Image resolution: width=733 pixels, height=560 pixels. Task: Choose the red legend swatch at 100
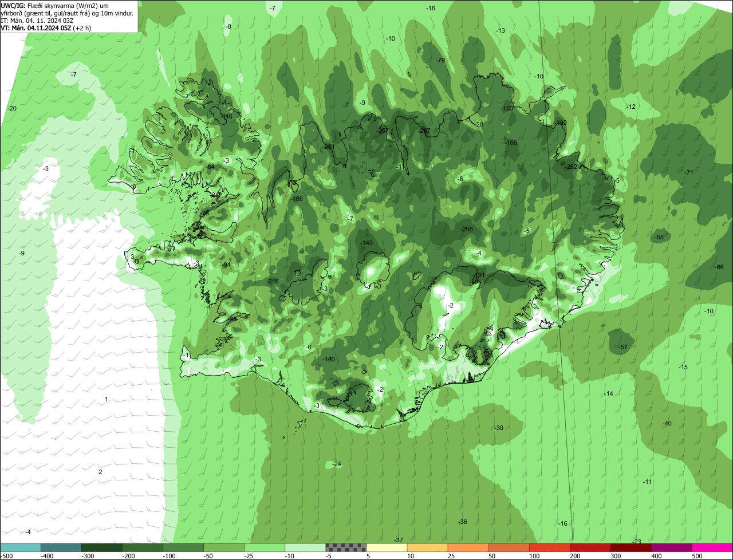click(550, 547)
